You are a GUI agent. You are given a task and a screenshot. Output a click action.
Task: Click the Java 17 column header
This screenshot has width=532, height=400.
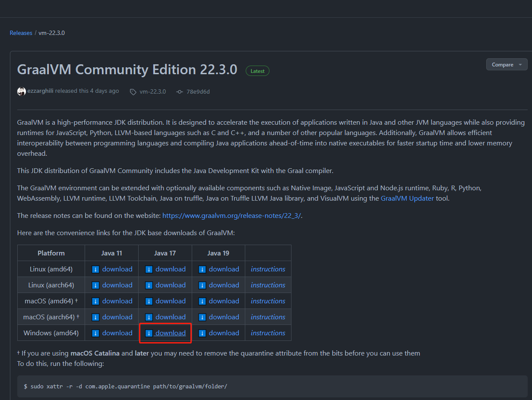165,253
